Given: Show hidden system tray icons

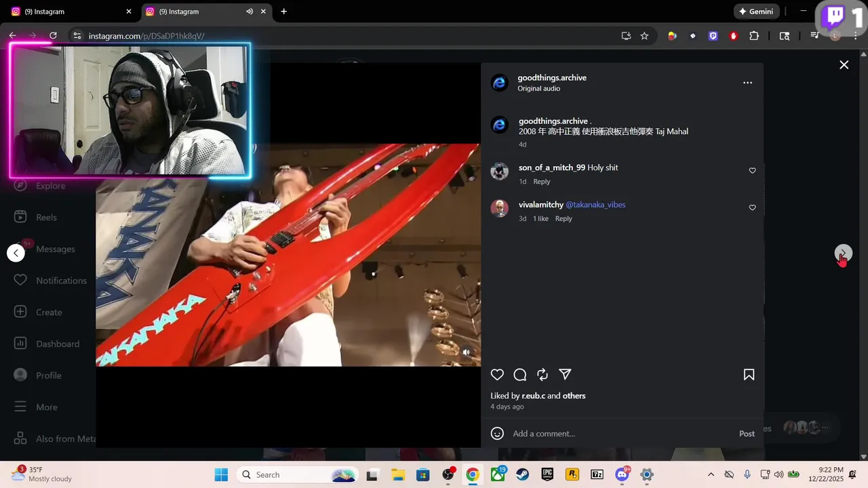Looking at the screenshot, I should click(x=711, y=474).
